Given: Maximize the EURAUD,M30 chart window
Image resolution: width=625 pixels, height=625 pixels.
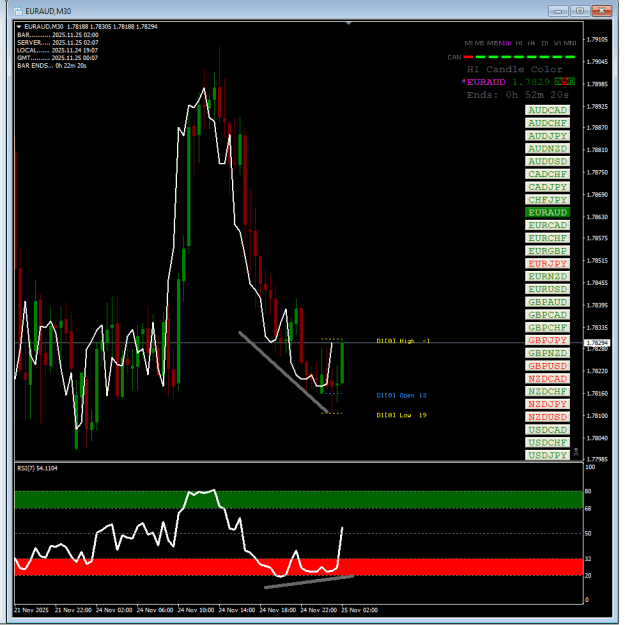Looking at the screenshot, I should click(580, 11).
